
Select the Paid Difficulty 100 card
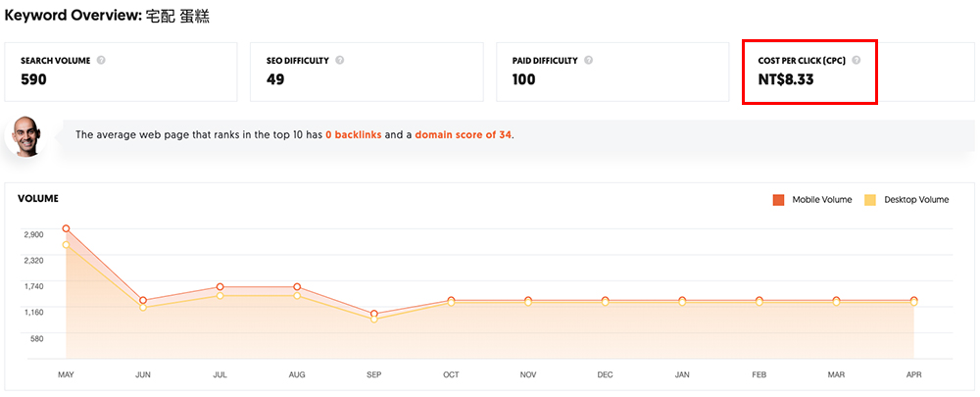click(x=613, y=72)
